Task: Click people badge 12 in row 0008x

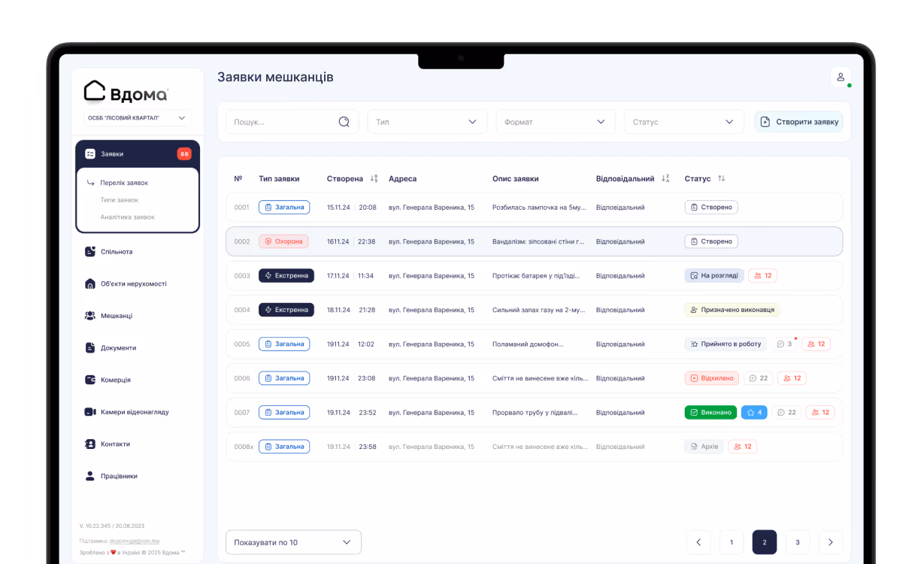Action: (x=742, y=447)
